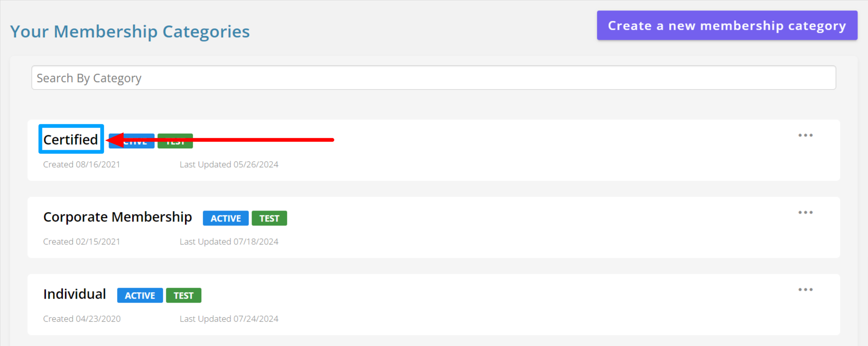Click the Your Membership Categories heading
Image resolution: width=868 pixels, height=346 pixels.
tap(130, 32)
